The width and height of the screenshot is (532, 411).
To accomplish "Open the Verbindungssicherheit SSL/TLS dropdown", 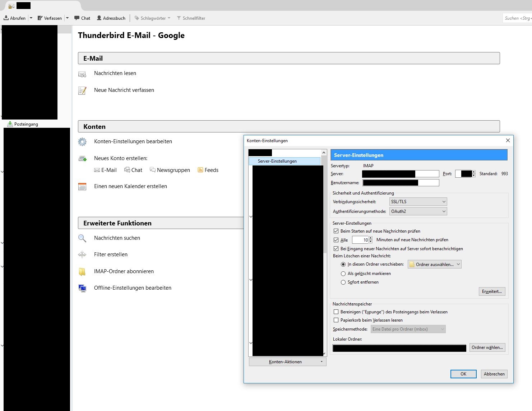I will [418, 202].
